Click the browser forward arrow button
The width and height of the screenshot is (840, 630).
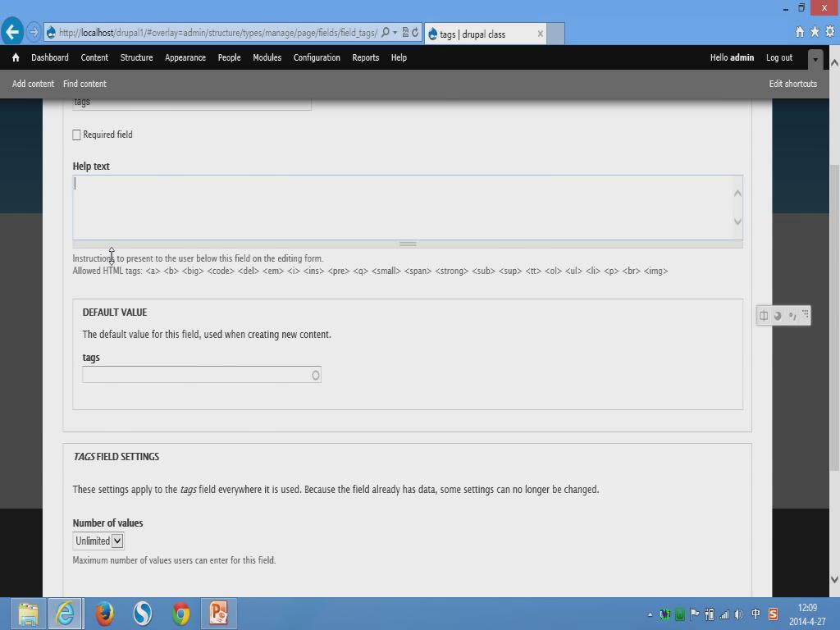[x=33, y=32]
